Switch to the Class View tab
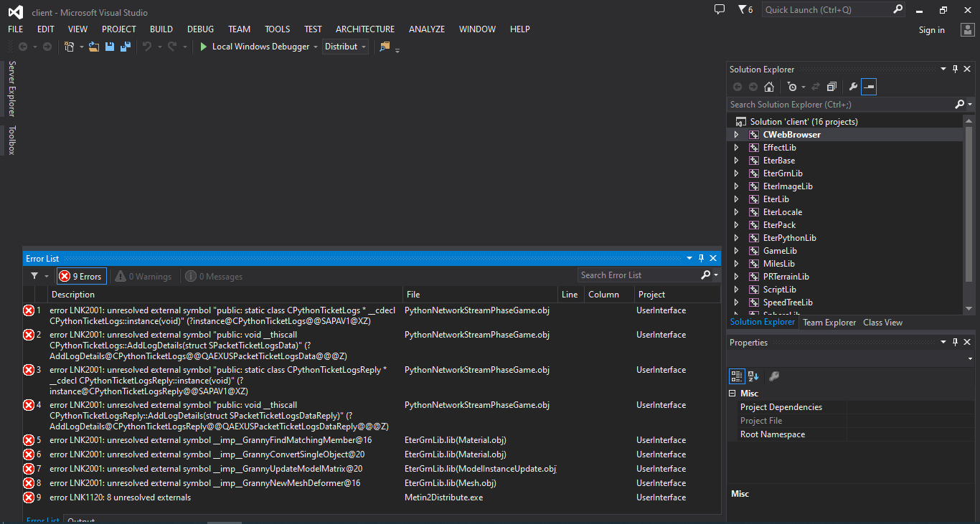 coord(883,323)
